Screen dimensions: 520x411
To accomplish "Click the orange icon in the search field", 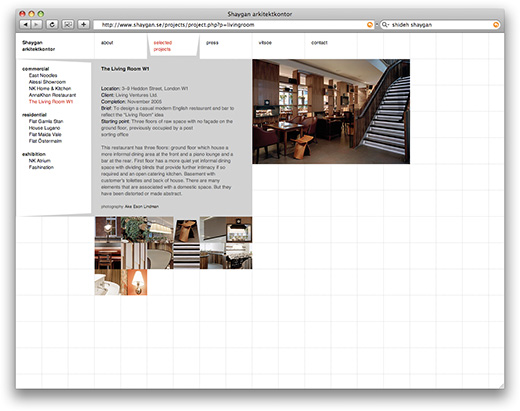I will pos(496,25).
